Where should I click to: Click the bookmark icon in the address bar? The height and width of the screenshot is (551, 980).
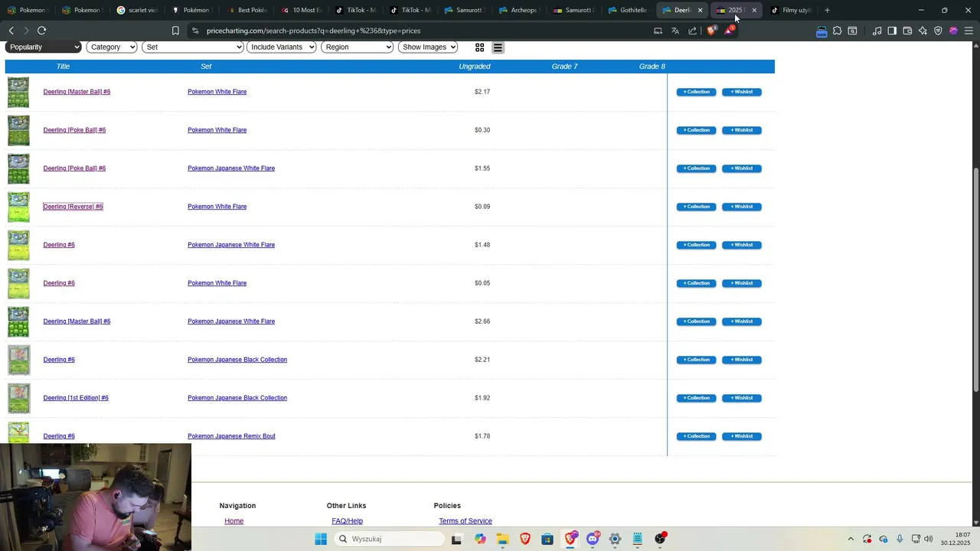point(175,31)
